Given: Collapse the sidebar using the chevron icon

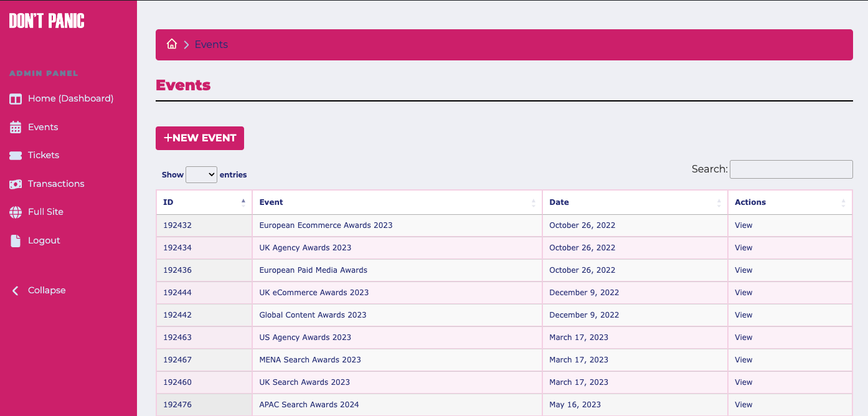Looking at the screenshot, I should [x=14, y=290].
